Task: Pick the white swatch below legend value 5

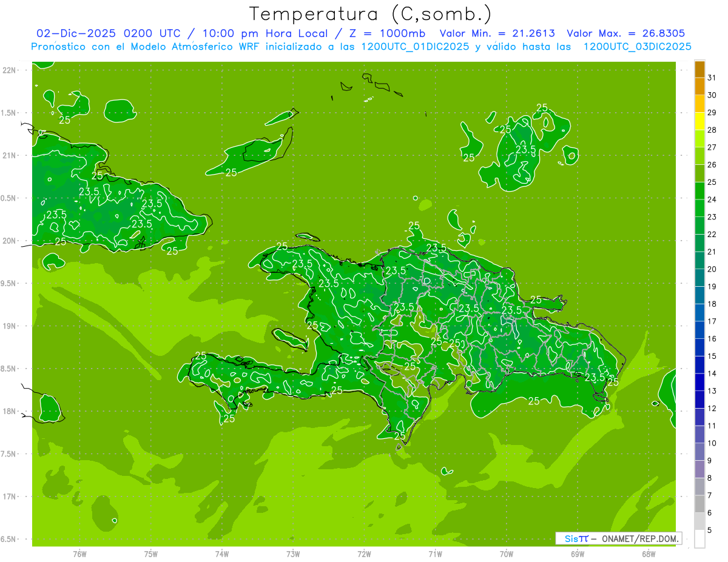Action: (x=699, y=539)
